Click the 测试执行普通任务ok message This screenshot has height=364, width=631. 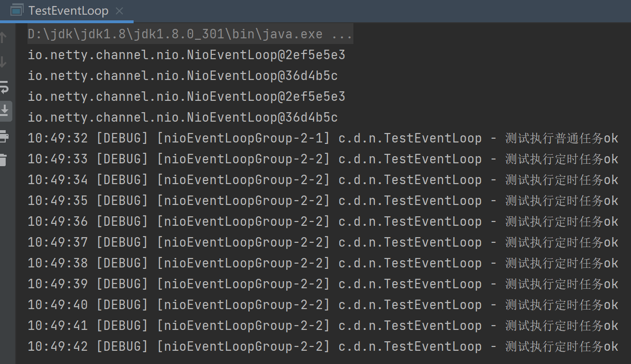point(561,139)
